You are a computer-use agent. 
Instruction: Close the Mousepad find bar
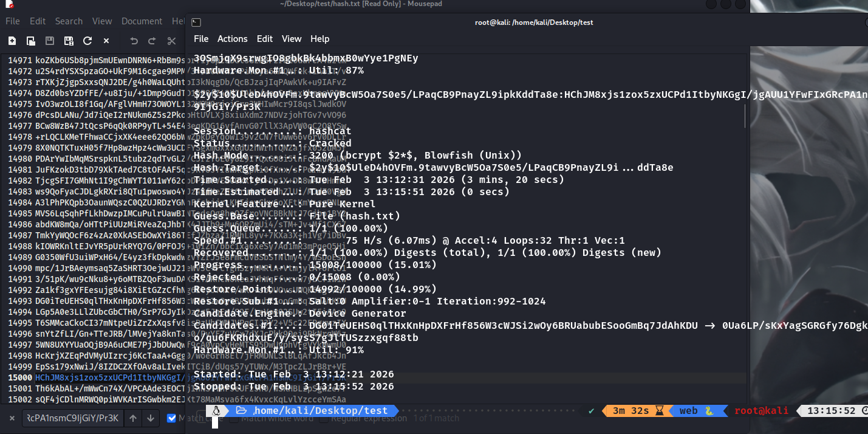click(x=12, y=418)
